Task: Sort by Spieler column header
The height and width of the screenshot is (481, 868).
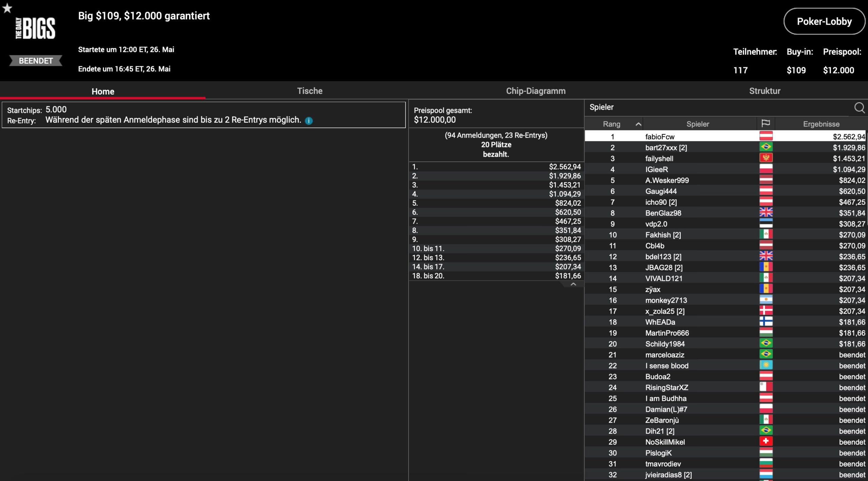Action: pos(697,124)
